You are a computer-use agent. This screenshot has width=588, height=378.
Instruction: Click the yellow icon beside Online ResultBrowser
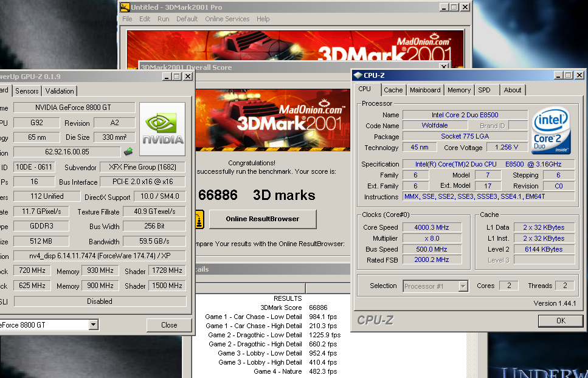coord(199,219)
